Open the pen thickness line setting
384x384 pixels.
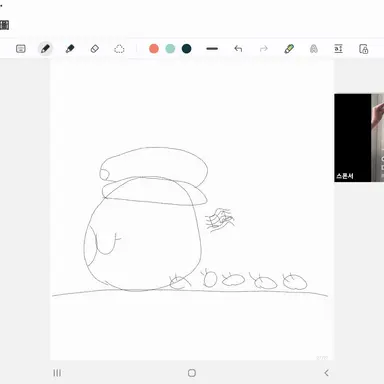tap(212, 49)
